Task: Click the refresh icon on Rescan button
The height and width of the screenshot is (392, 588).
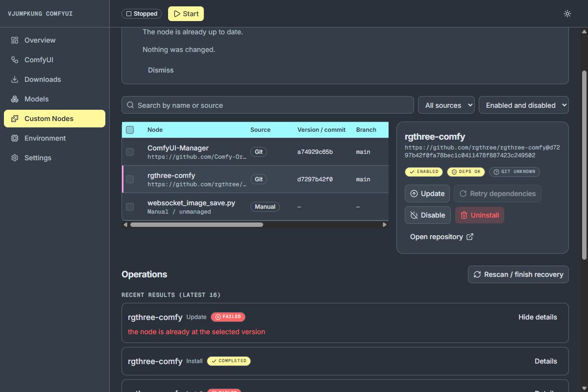Action: pos(477,274)
